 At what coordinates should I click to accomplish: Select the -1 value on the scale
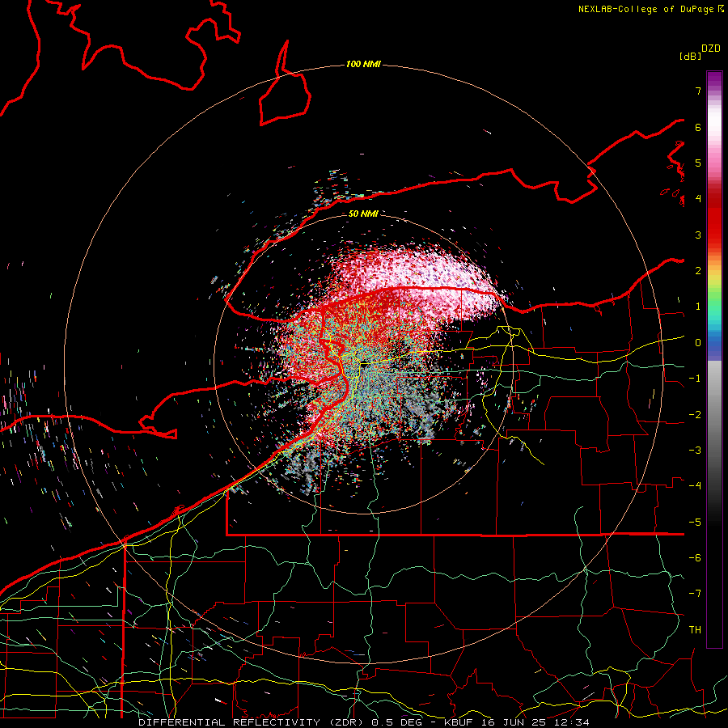click(x=695, y=379)
